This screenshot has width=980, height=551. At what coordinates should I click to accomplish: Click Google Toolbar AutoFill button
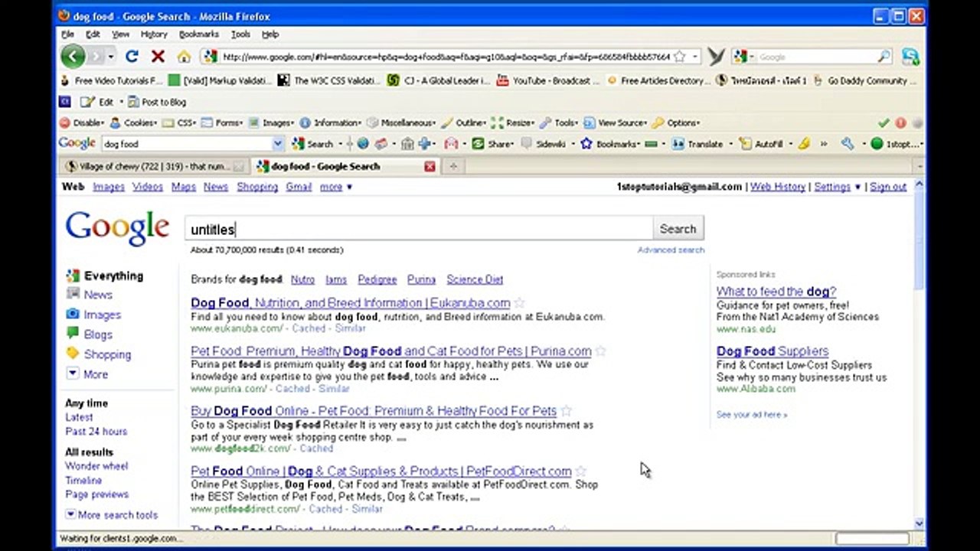pyautogui.click(x=761, y=144)
